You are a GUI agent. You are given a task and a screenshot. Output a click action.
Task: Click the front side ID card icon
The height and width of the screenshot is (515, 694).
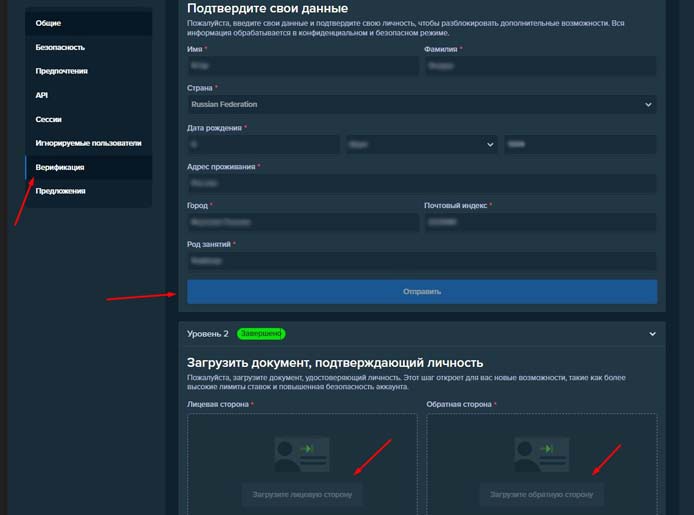[302, 452]
